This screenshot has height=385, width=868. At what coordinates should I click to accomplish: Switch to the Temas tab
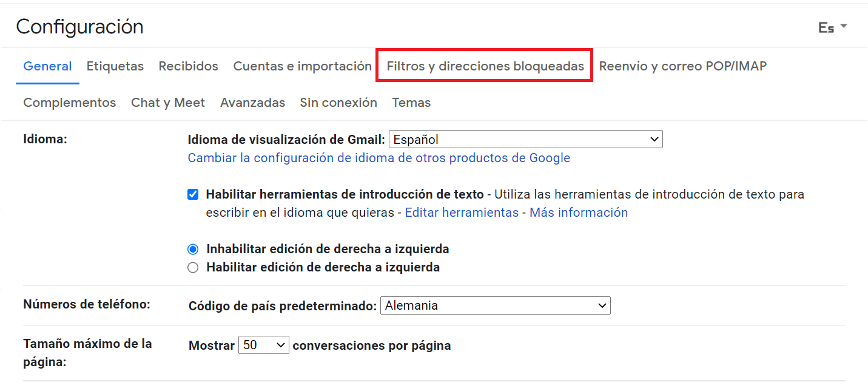click(x=411, y=103)
